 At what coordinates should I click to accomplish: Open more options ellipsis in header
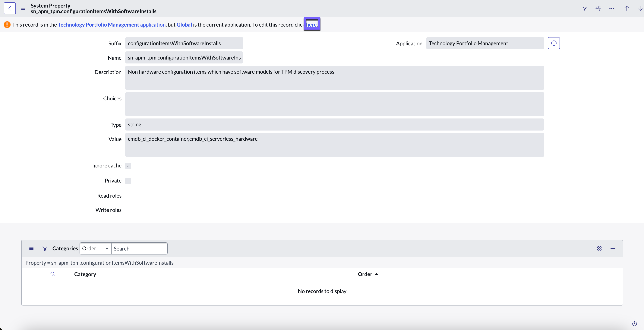pyautogui.click(x=611, y=8)
